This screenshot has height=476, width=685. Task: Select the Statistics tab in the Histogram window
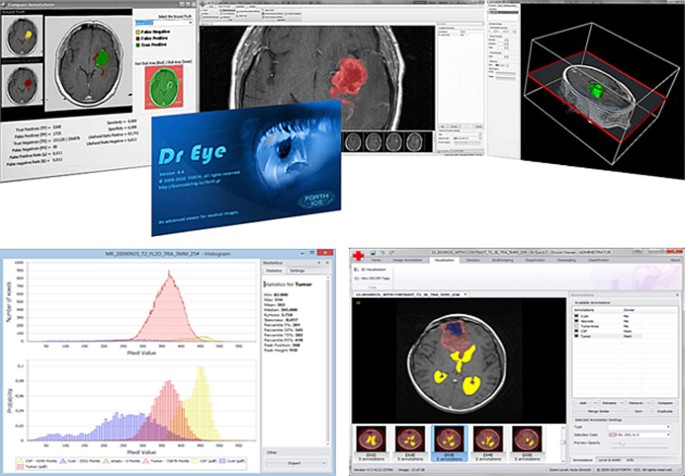point(274,271)
